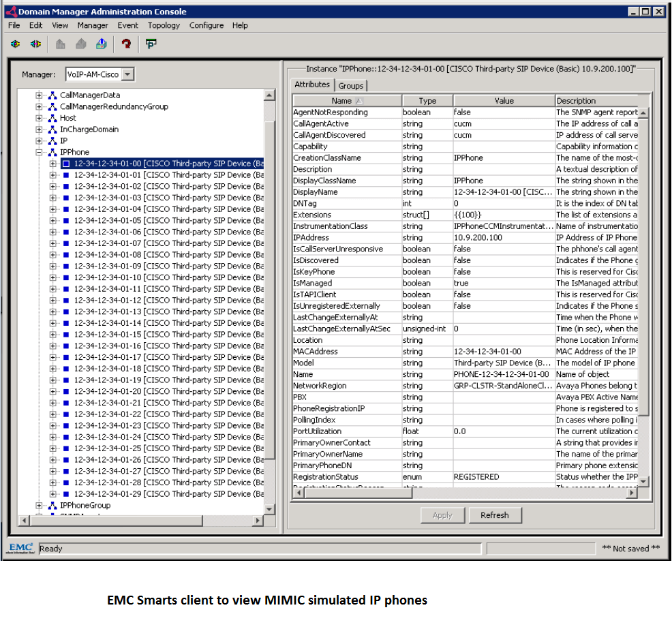Expand the CallManagerData tree node
The image size is (672, 642).
click(39, 95)
